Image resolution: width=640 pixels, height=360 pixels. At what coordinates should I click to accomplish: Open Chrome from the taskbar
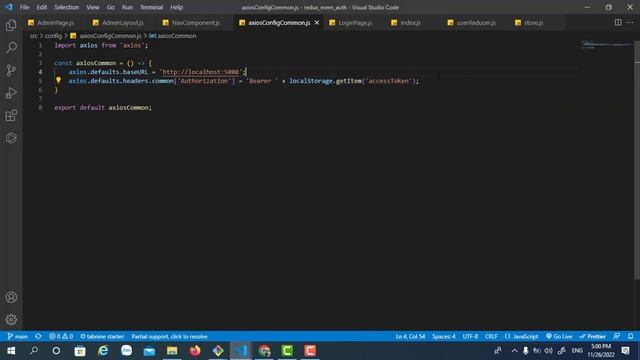(x=264, y=351)
